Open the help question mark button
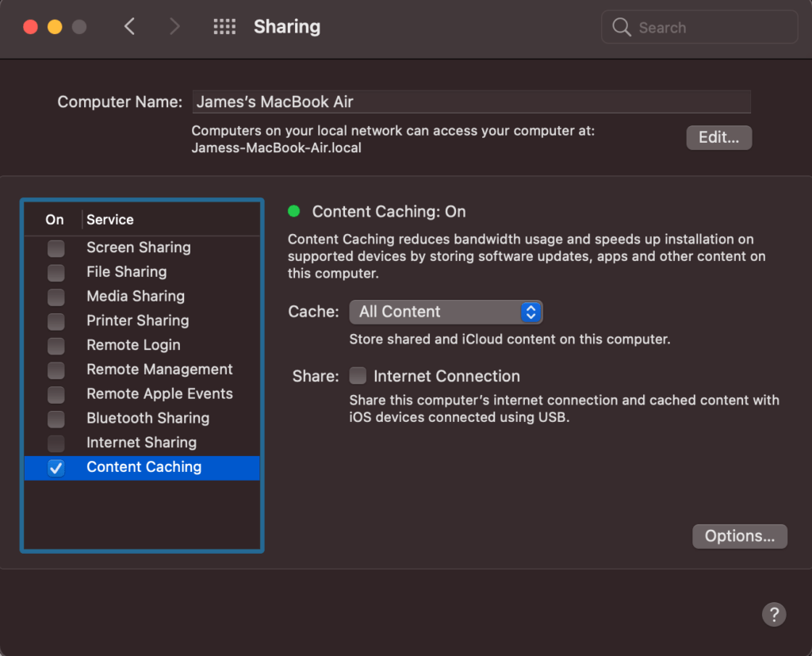The image size is (812, 656). coord(773,613)
